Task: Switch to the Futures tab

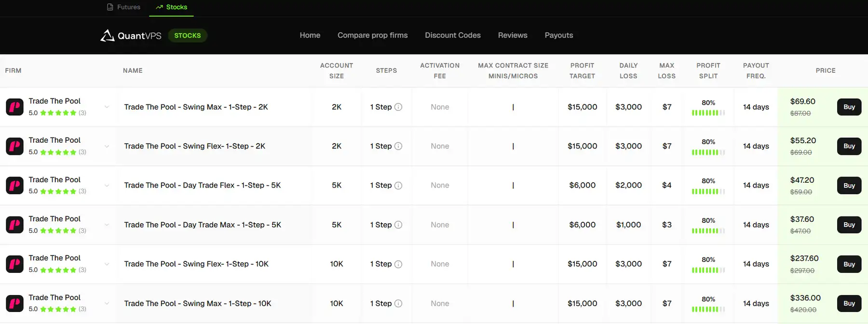Action: click(123, 7)
